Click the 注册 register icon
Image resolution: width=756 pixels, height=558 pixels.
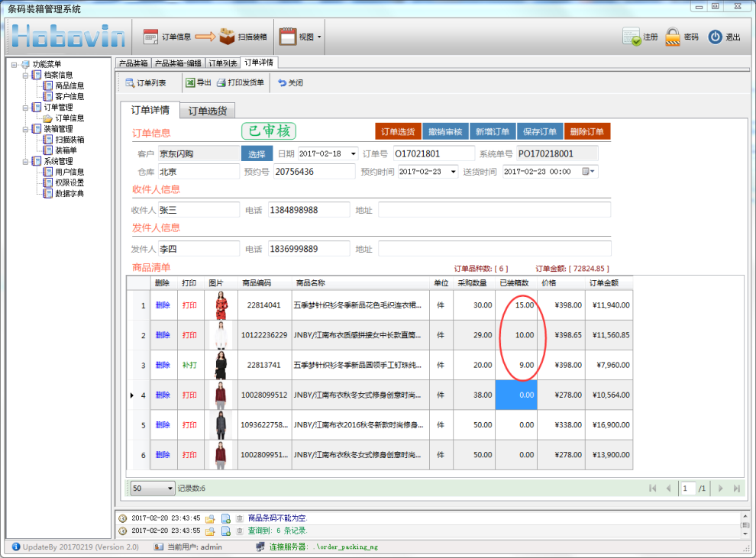click(x=632, y=37)
